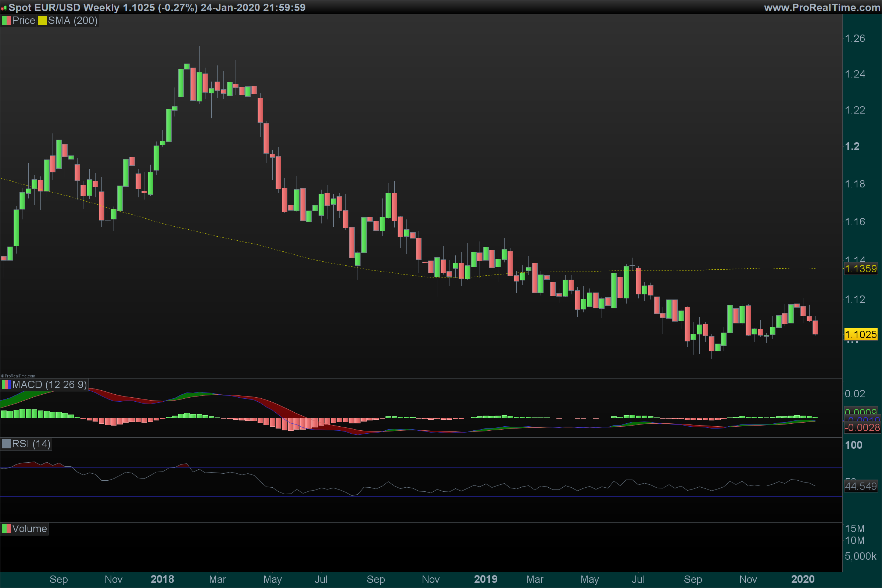Click the 2018 marker on the time axis
The width and height of the screenshot is (882, 588).
[162, 580]
